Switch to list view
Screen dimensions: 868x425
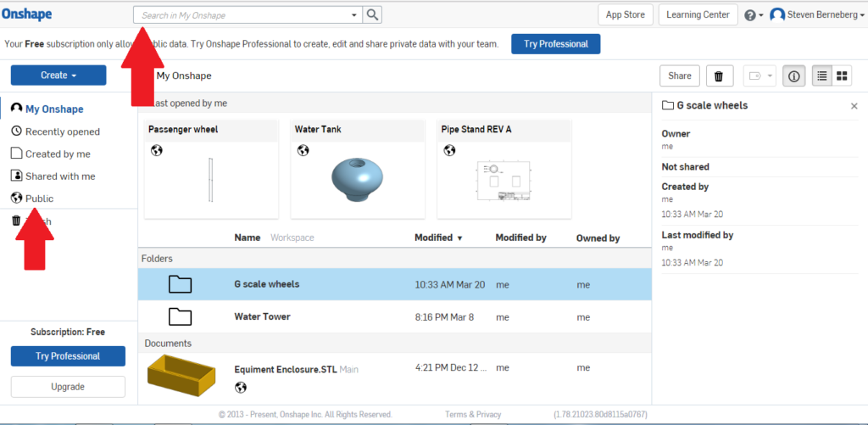point(821,76)
